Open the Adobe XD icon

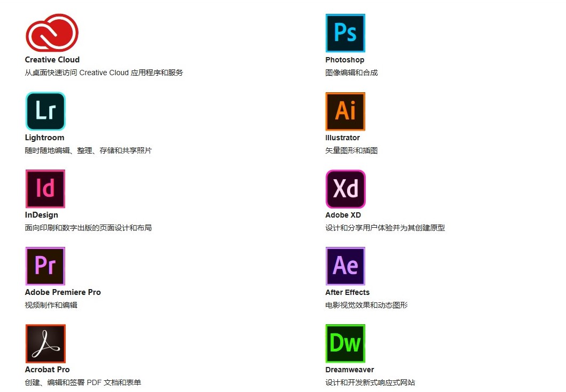pyautogui.click(x=345, y=189)
